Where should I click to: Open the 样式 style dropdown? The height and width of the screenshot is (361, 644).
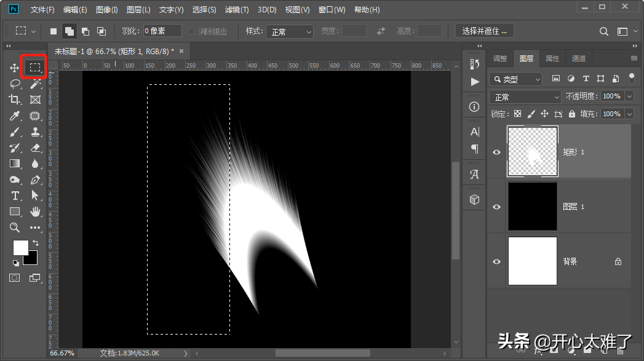(292, 31)
